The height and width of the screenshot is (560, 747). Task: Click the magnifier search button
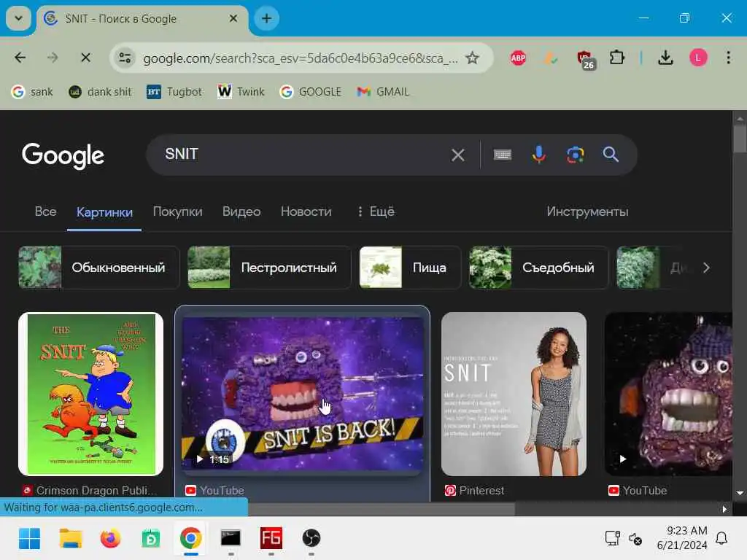point(611,155)
